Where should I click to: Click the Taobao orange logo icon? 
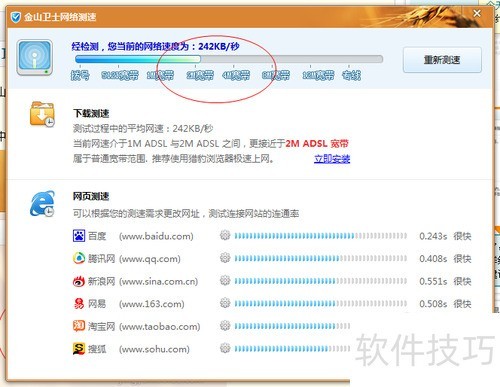point(79,326)
